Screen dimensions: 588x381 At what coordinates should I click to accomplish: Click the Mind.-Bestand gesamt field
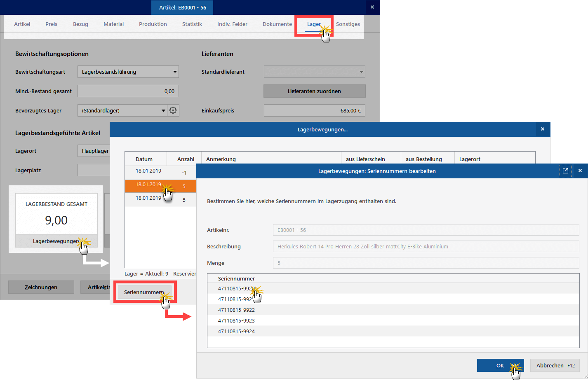point(128,91)
